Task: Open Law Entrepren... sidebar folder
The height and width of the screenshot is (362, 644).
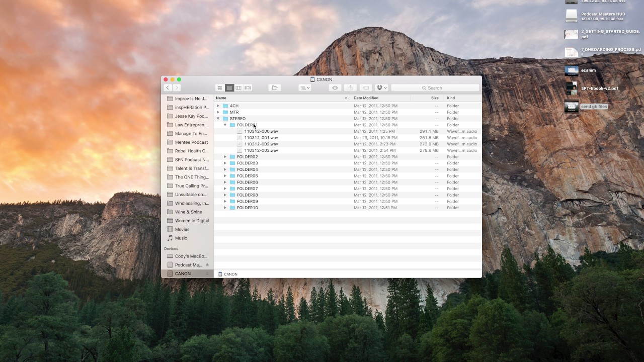Action: (x=187, y=125)
